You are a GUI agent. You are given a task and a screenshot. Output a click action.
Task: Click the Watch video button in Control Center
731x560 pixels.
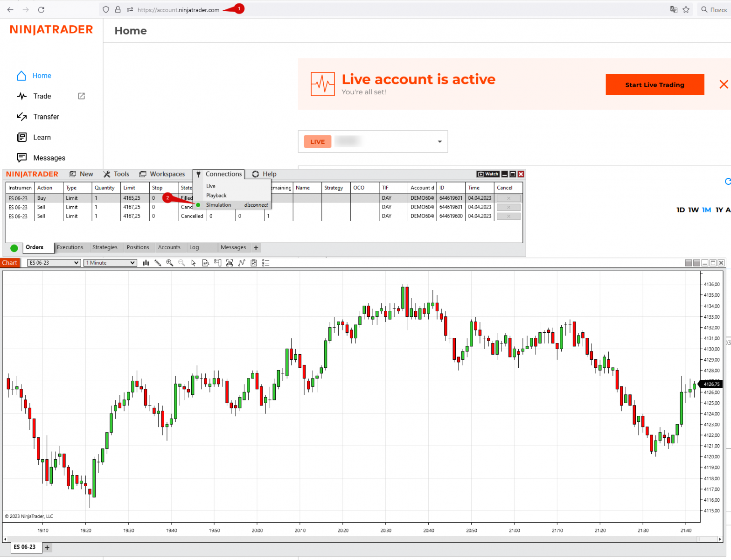488,174
